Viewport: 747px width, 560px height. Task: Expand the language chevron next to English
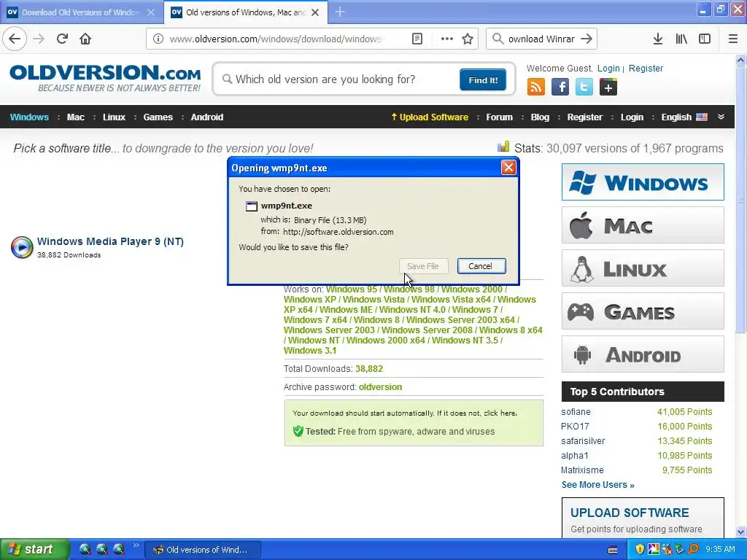click(721, 117)
